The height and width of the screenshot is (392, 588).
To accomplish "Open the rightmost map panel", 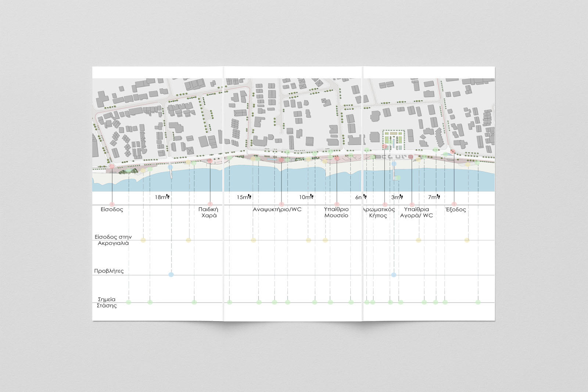I will coord(430,118).
